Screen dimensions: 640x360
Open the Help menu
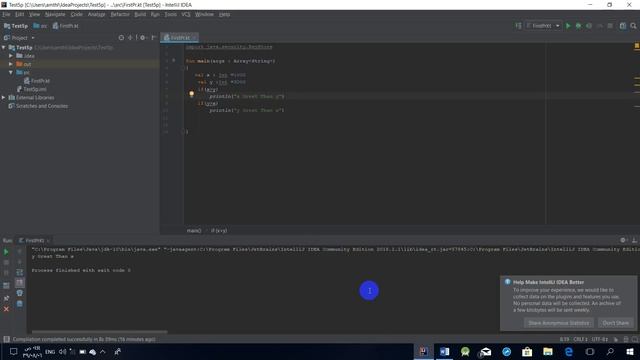[x=224, y=14]
